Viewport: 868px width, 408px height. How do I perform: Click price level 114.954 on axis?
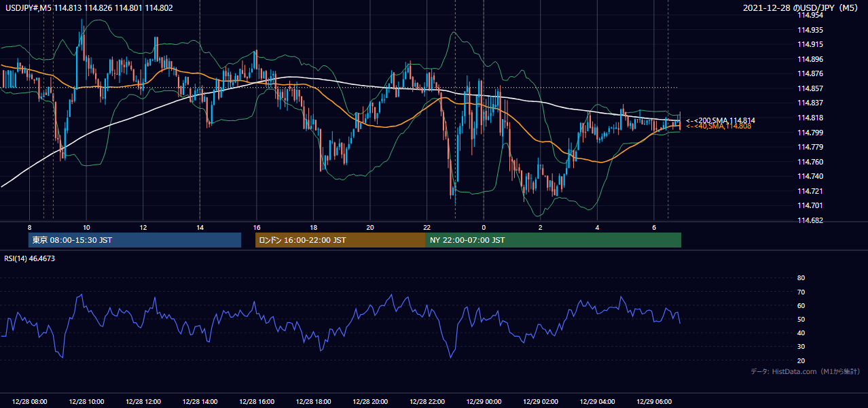click(x=810, y=16)
